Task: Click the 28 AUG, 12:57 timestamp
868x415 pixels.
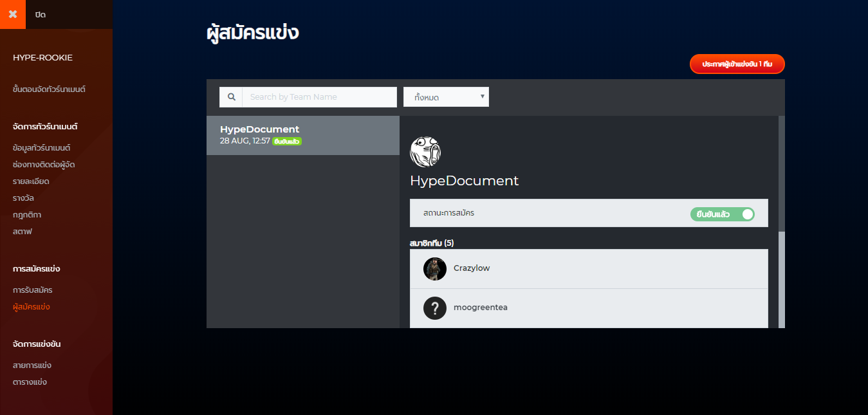Action: click(x=245, y=141)
